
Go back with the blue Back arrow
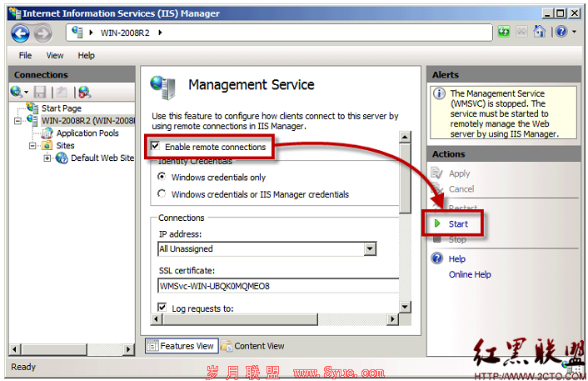(20, 33)
